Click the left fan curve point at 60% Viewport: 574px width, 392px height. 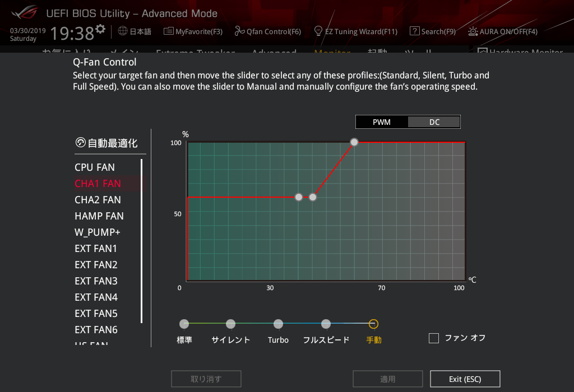299,197
